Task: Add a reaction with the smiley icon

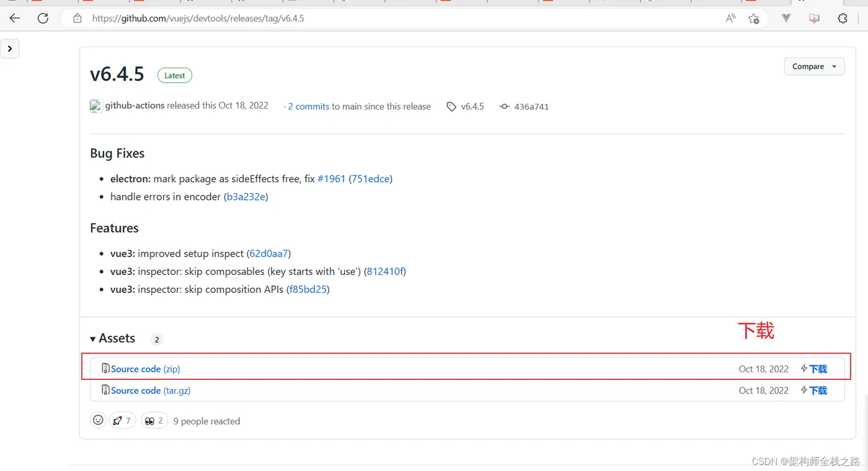Action: [98, 420]
